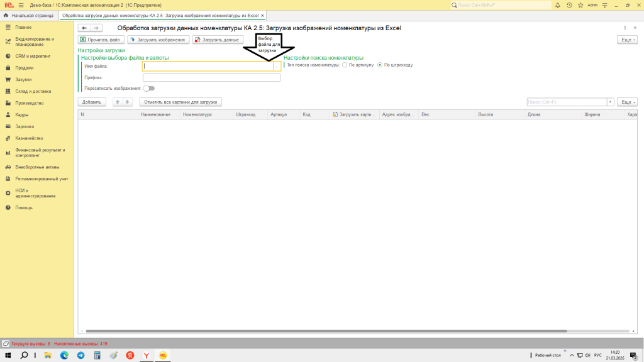Open the history clock icon
The width and height of the screenshot is (644, 362).
[x=569, y=5]
